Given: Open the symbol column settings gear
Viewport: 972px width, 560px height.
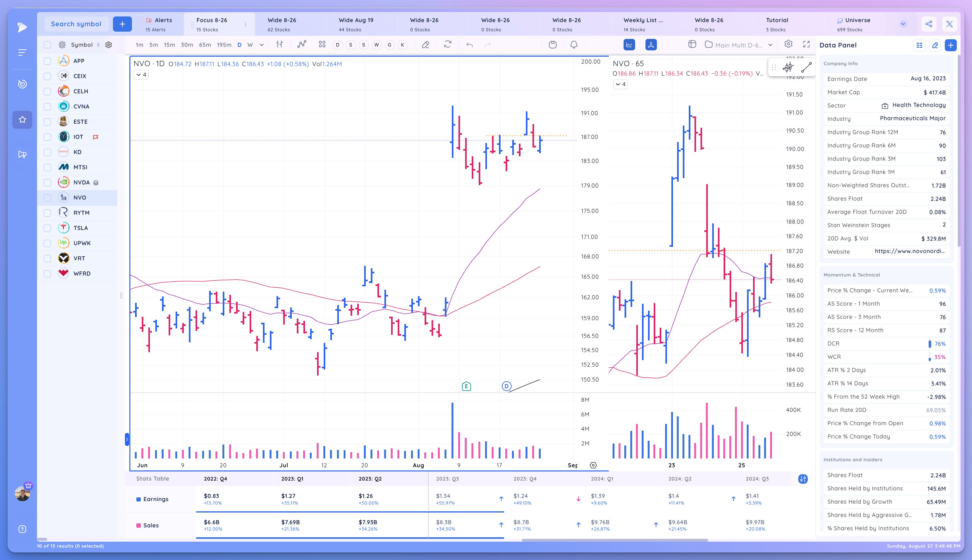Looking at the screenshot, I should tap(109, 45).
